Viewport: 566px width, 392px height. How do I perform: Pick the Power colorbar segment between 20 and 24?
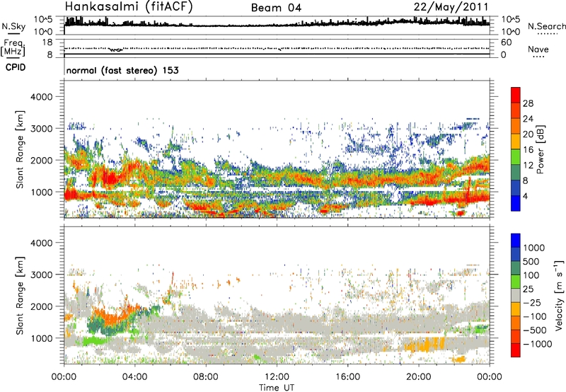(516, 126)
